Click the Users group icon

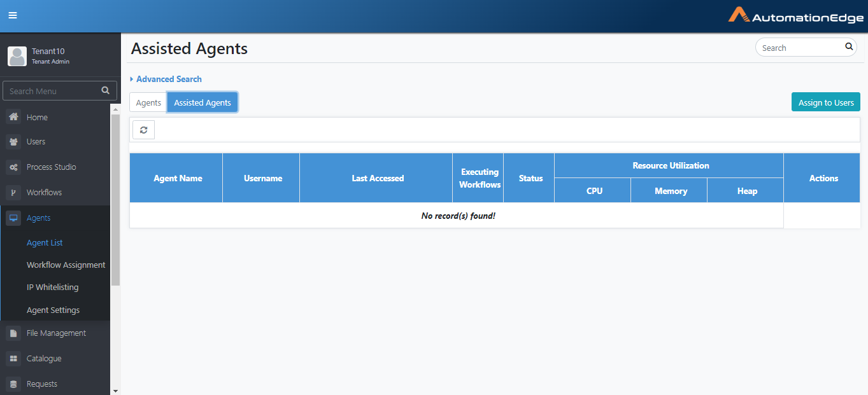(13, 141)
